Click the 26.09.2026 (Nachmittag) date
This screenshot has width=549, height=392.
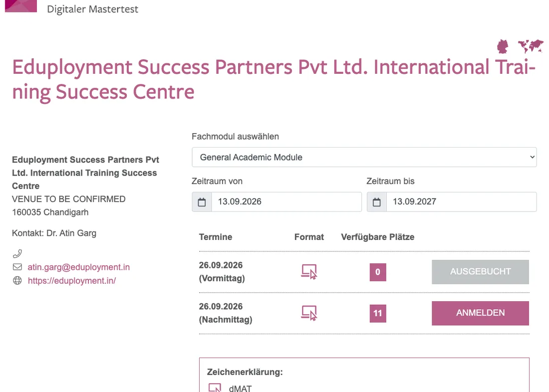coord(226,313)
